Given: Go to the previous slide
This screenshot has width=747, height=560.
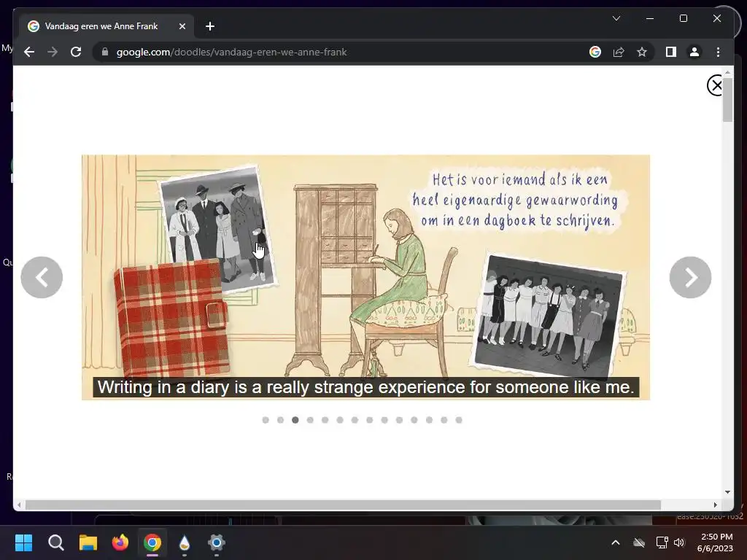Looking at the screenshot, I should click(42, 277).
